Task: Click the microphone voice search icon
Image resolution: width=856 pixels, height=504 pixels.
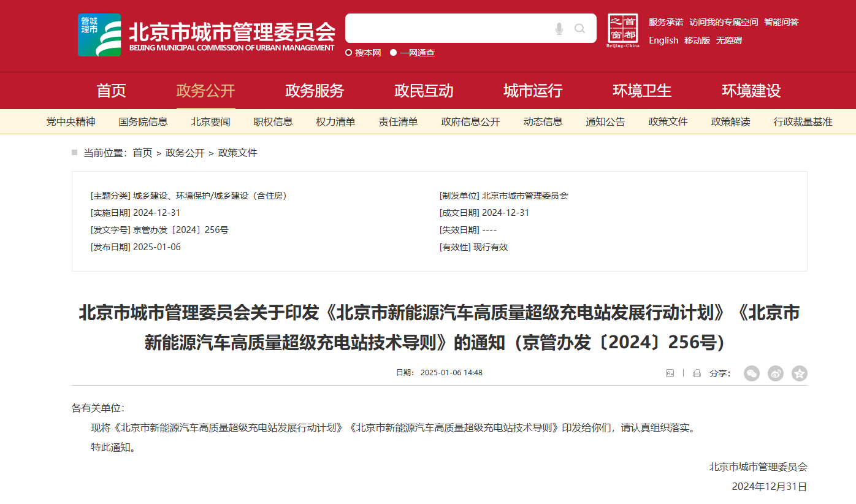Action: click(559, 29)
